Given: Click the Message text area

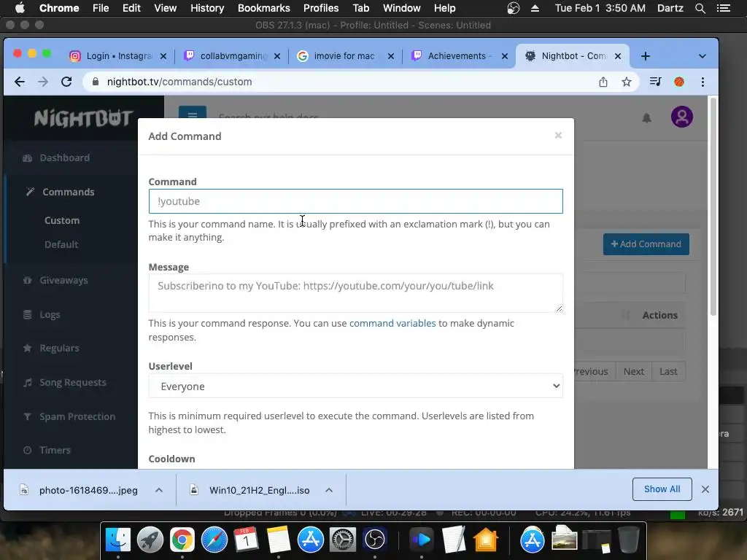Looking at the screenshot, I should coord(355,293).
